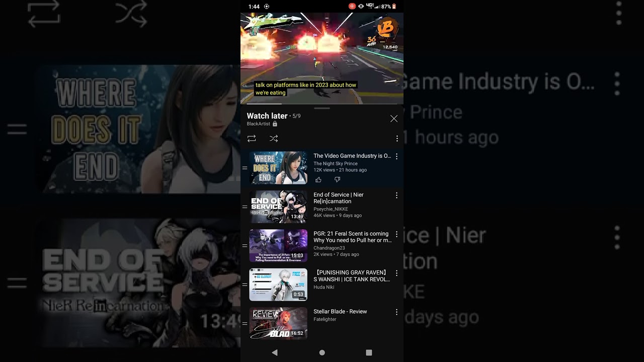
Task: Tap the Watch later playlist heading
Action: [x=267, y=116]
